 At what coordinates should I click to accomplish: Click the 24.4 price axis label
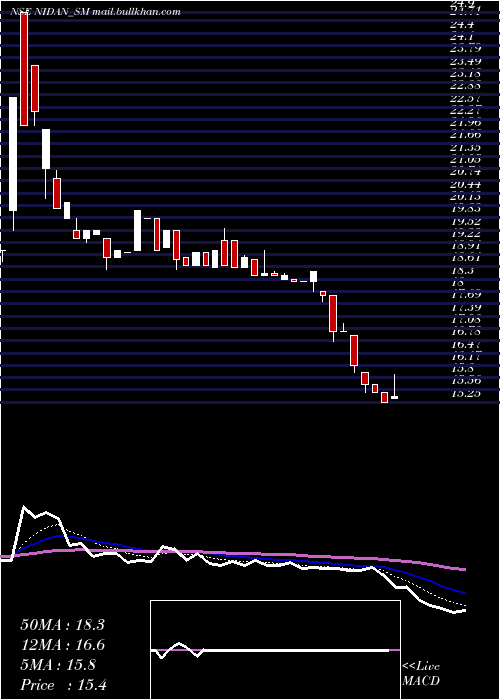462,25
